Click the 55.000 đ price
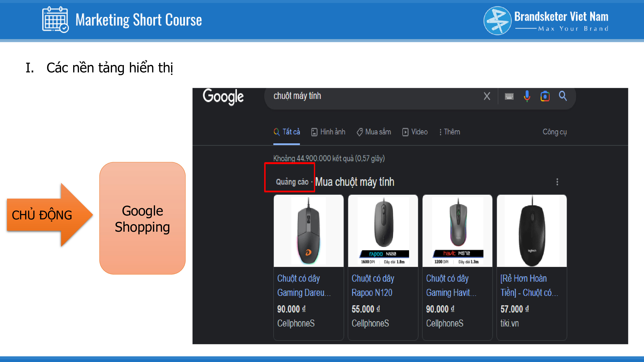The image size is (644, 362). point(366,309)
